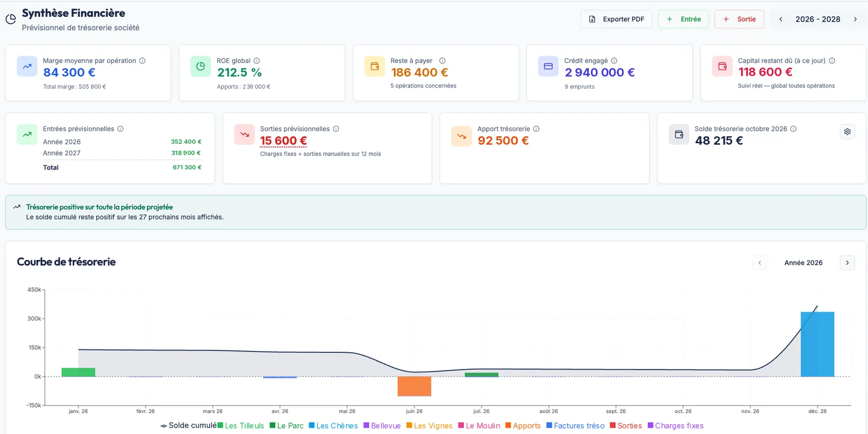Toggle Sorties legend series
This screenshot has width=868, height=434.
click(626, 425)
